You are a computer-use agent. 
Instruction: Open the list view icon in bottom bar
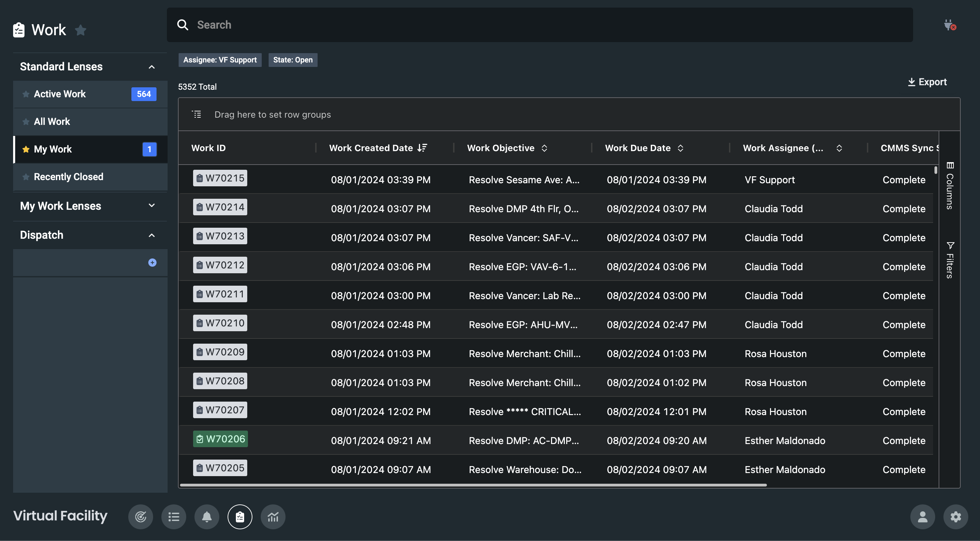pyautogui.click(x=173, y=517)
